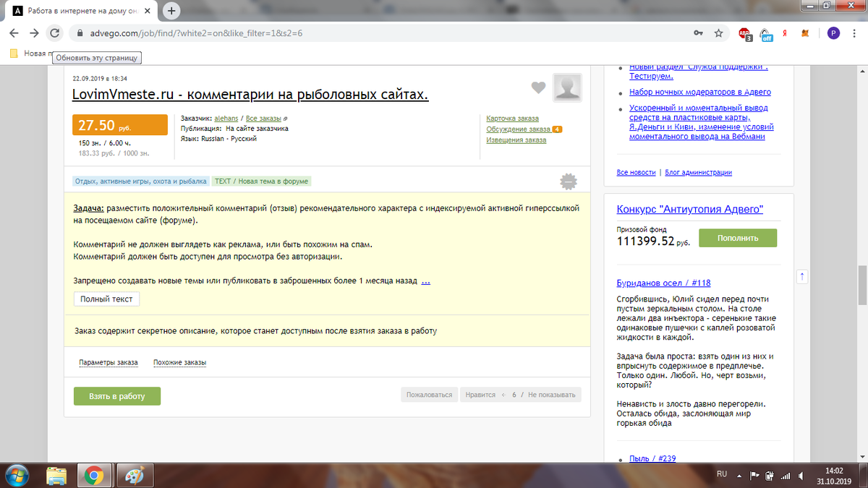Open Paint from the taskbar

click(135, 476)
